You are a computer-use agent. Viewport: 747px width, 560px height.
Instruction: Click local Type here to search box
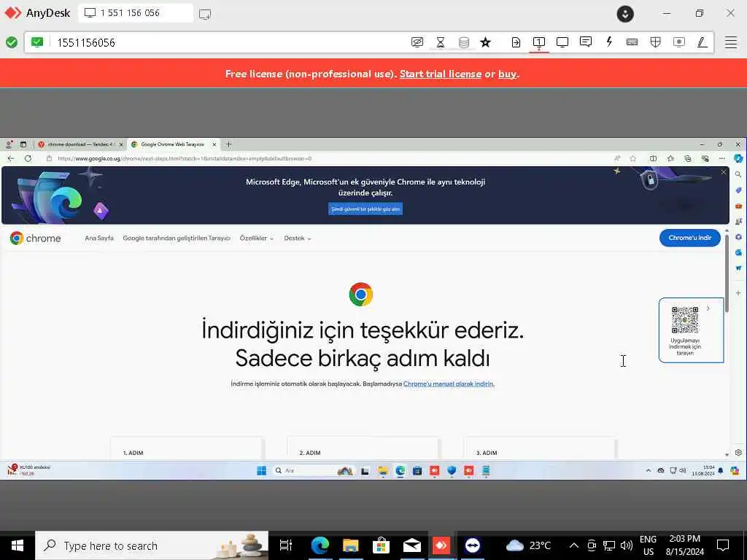click(152, 545)
